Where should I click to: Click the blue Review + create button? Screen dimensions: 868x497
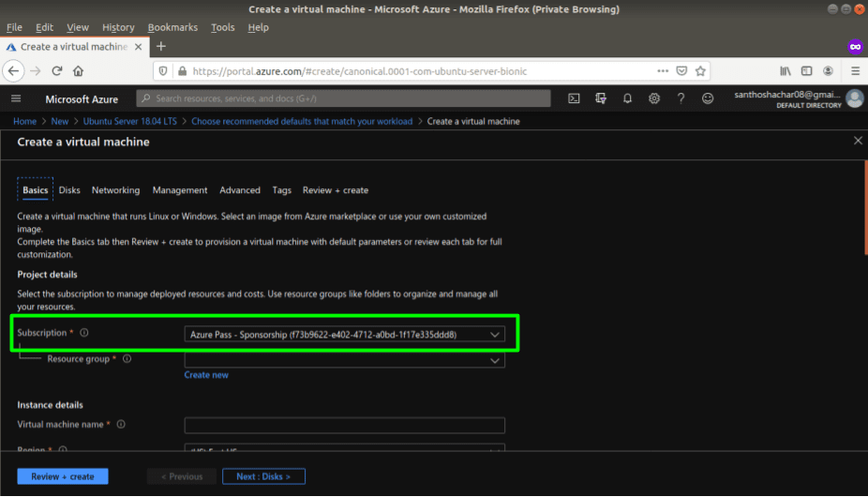point(63,476)
